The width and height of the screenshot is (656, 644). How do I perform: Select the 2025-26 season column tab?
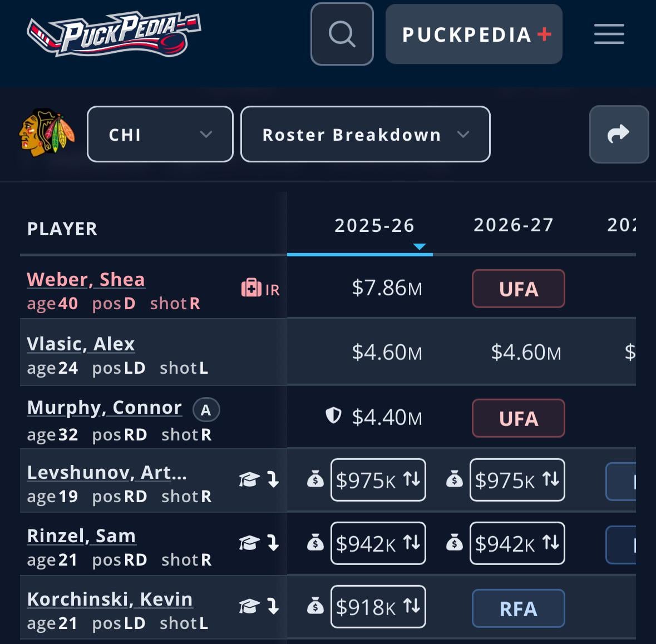coord(374,226)
